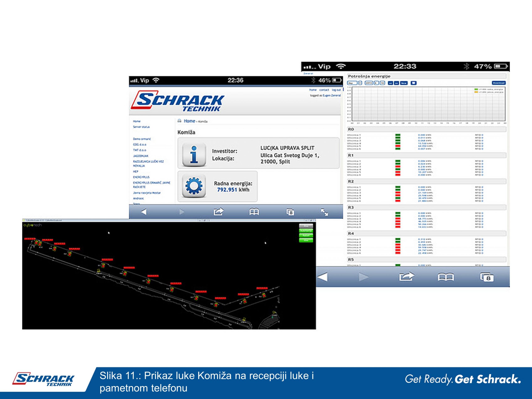Select JAGODNJAK in the left sidebar
Viewport: 532px width, 399px height.
pos(141,156)
